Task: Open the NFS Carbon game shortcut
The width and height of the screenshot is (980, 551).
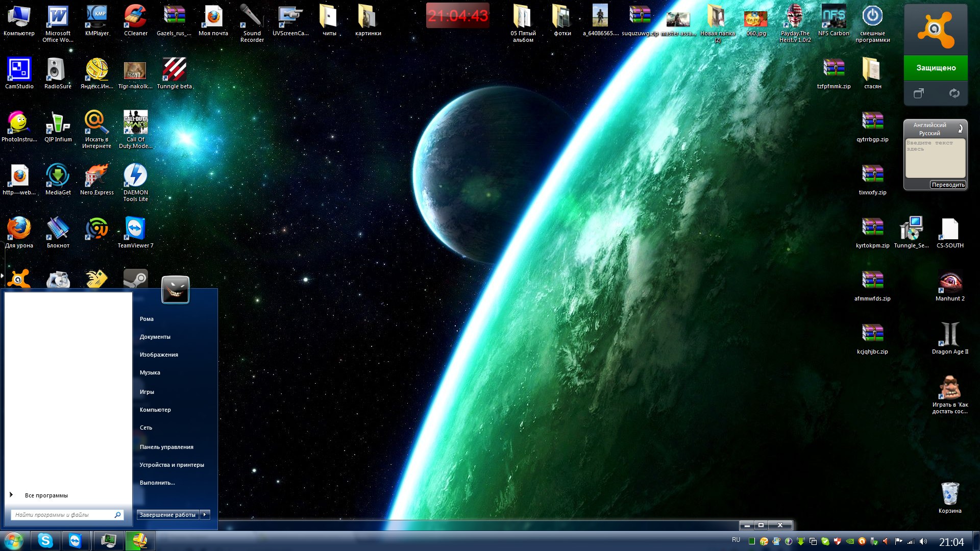Action: (x=834, y=20)
